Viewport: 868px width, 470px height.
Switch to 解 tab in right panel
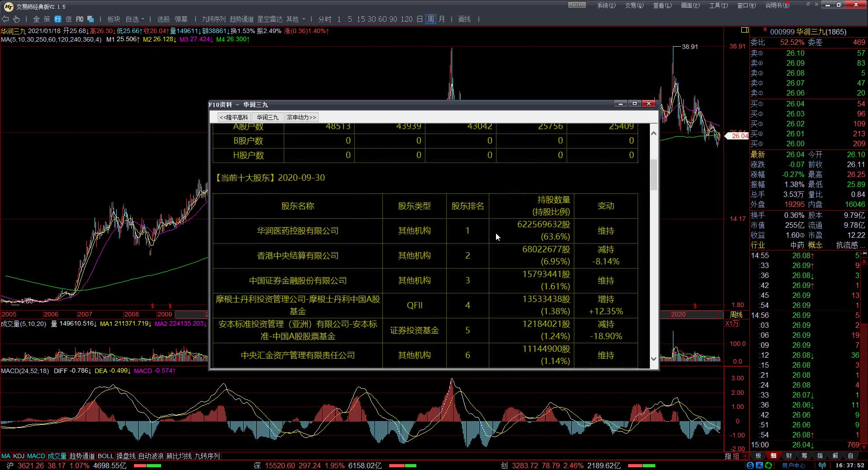pos(835,456)
